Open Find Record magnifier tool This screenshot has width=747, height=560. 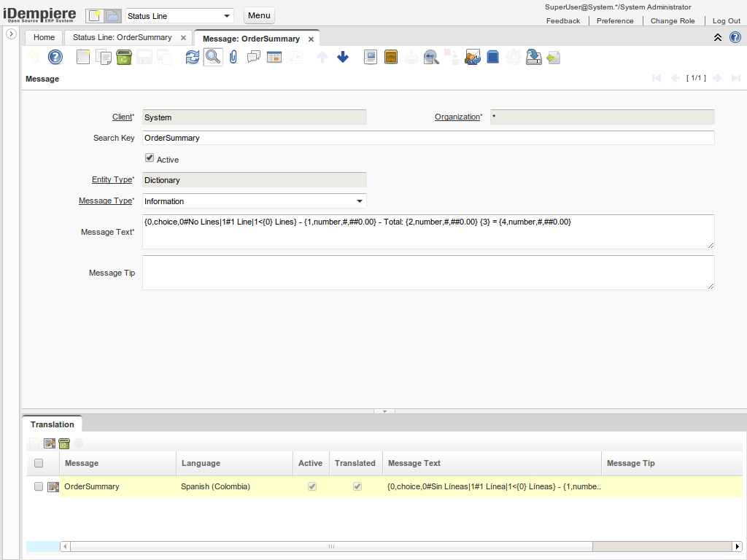[x=213, y=57]
